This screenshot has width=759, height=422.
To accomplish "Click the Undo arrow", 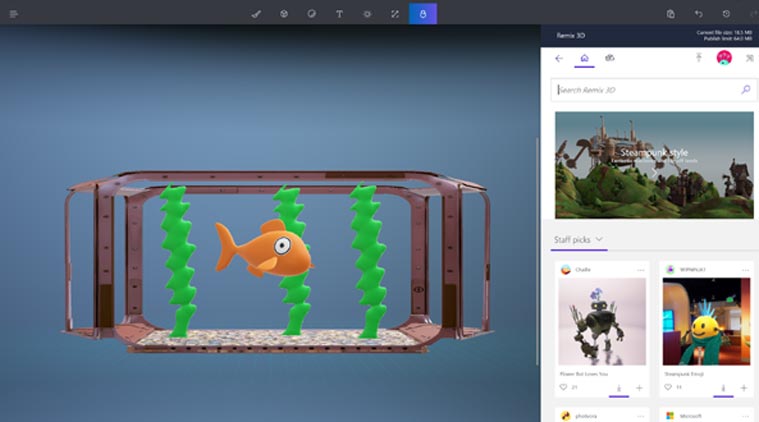I will 698,14.
